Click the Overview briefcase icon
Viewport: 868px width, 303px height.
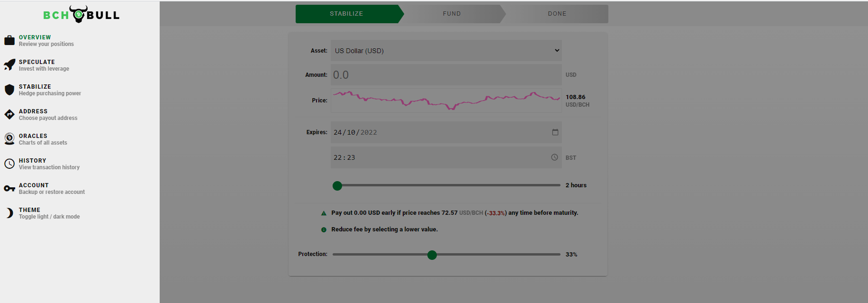click(9, 40)
